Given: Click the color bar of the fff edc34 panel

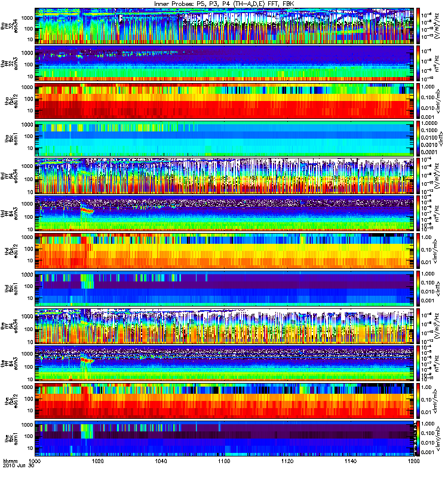Looking at the screenshot, I should tap(418, 326).
